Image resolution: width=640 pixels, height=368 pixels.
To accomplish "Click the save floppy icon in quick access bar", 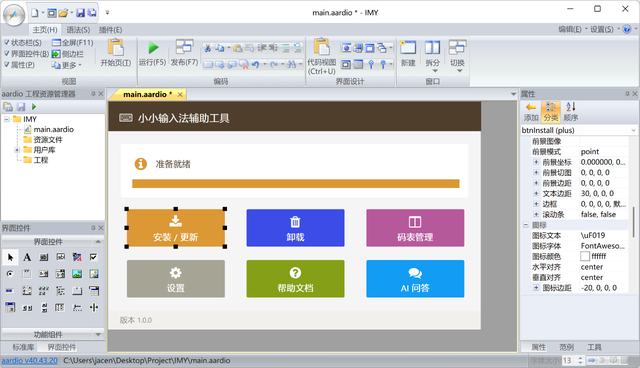I will pos(80,13).
